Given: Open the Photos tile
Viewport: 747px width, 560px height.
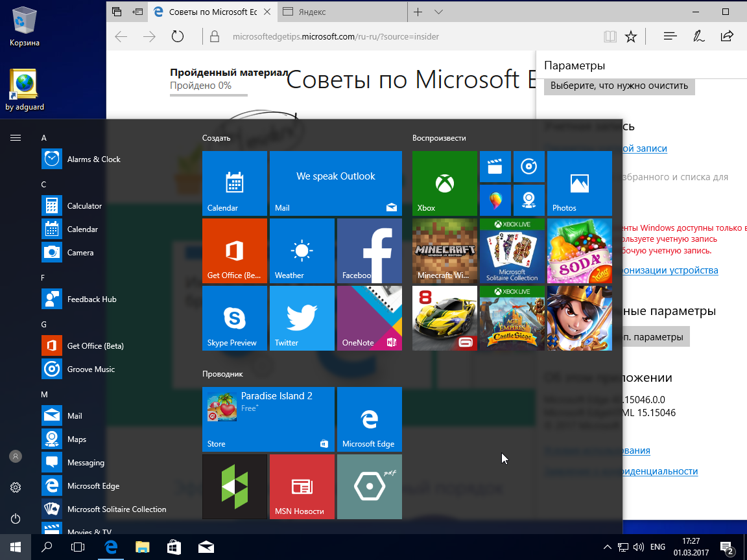Looking at the screenshot, I should (x=579, y=183).
